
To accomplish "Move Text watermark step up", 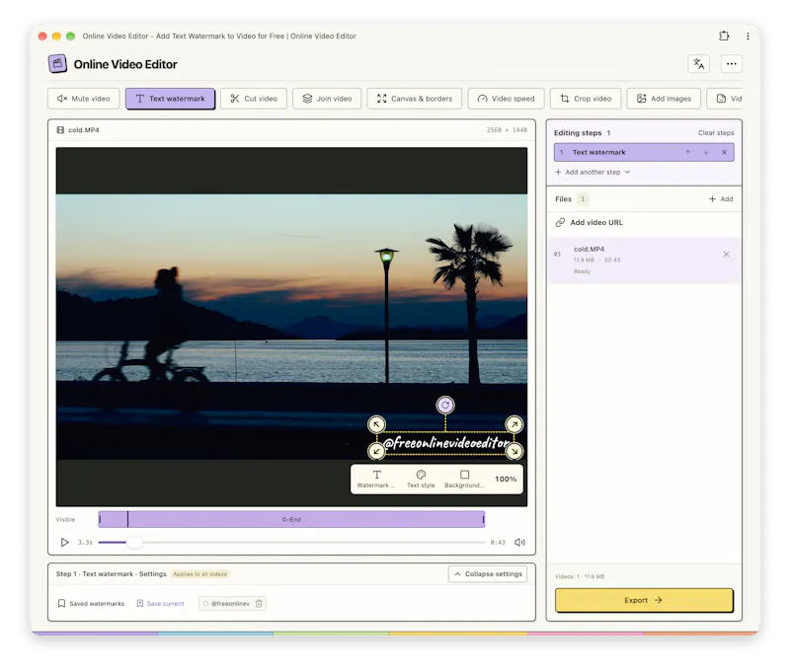I will (x=687, y=152).
